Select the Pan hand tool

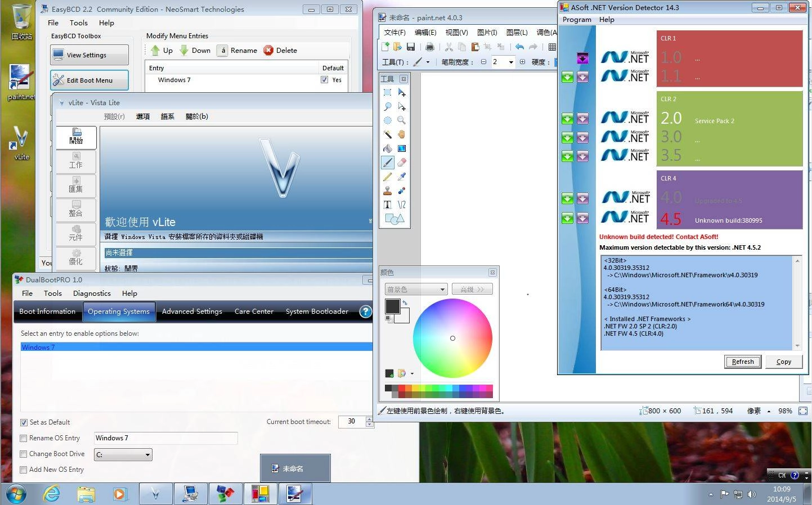[402, 134]
